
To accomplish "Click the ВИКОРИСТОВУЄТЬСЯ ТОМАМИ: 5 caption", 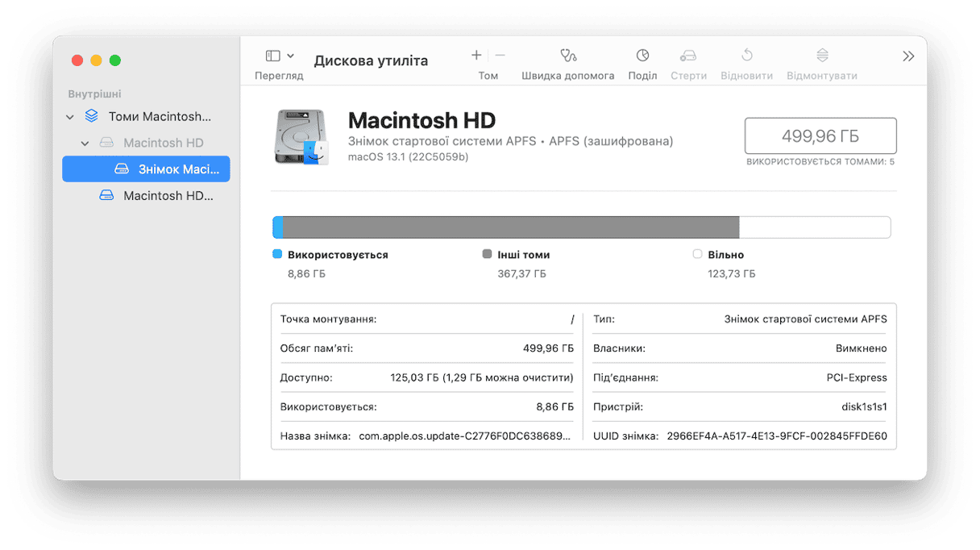I will (x=820, y=162).
